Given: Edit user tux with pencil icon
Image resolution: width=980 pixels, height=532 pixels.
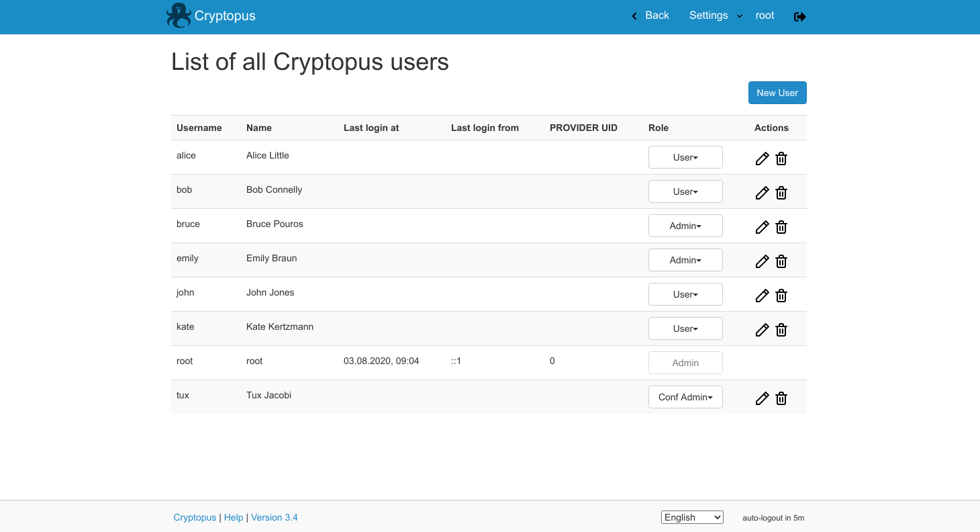Looking at the screenshot, I should click(x=762, y=398).
